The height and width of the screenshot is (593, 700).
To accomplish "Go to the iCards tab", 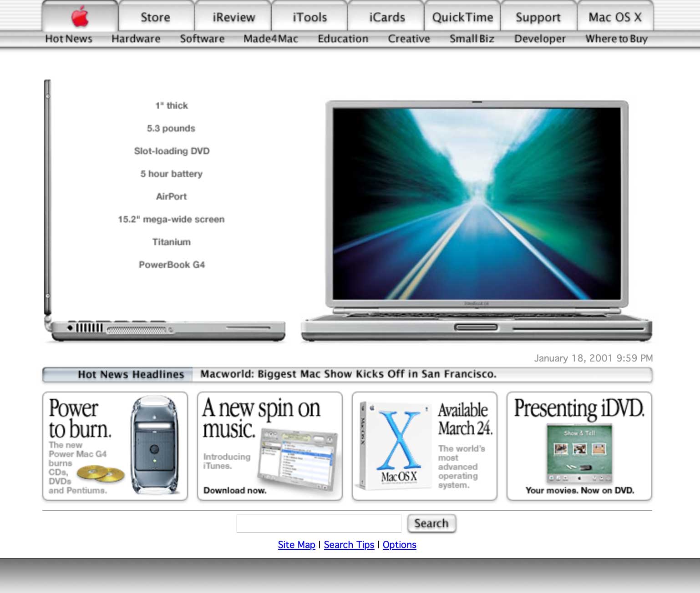I will [386, 17].
